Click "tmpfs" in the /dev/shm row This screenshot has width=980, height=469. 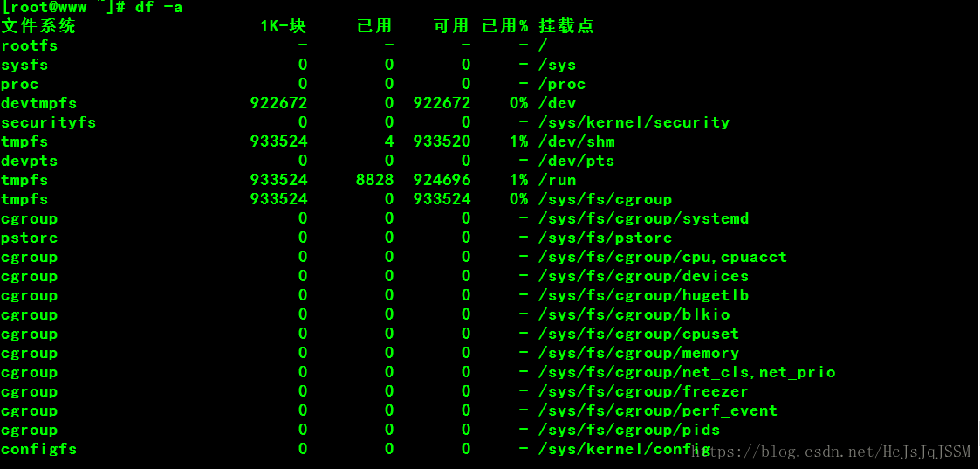(25, 142)
